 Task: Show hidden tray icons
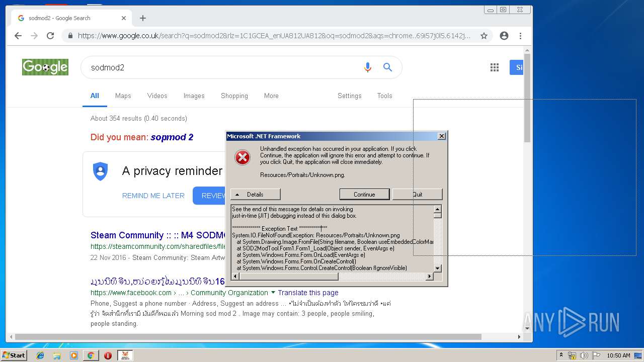coord(561,355)
